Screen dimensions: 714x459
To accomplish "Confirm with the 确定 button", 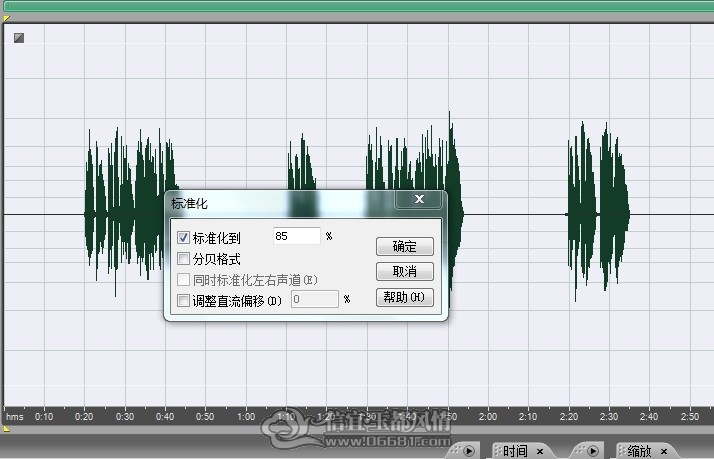I will pos(404,246).
